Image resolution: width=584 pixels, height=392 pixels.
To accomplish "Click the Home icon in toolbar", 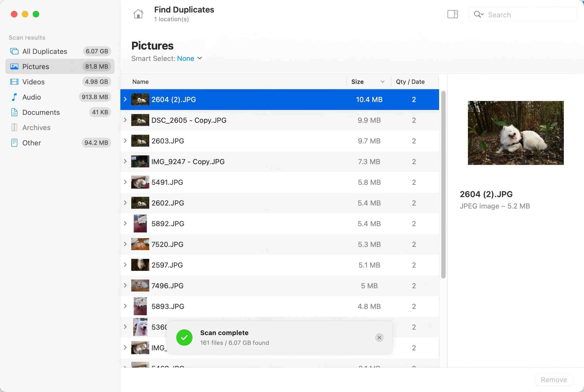I will tap(138, 14).
